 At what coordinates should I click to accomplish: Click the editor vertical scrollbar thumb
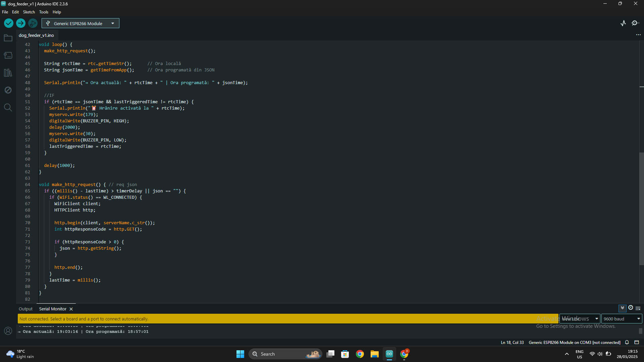(x=641, y=208)
